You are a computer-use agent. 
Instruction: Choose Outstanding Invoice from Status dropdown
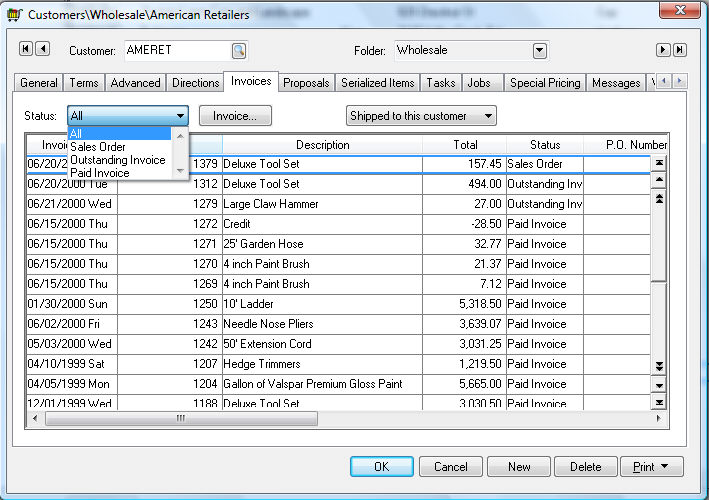pyautogui.click(x=117, y=160)
